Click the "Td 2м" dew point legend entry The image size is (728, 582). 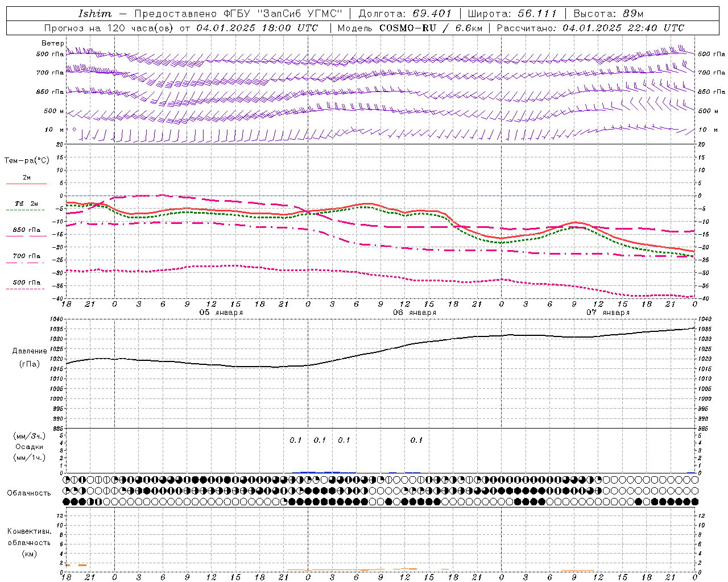pyautogui.click(x=27, y=203)
